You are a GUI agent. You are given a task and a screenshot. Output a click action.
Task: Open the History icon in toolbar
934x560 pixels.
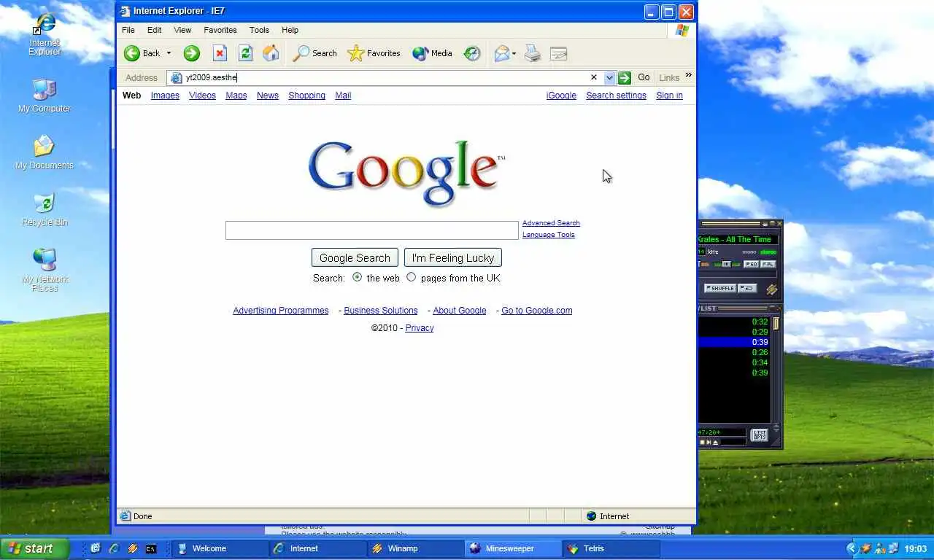click(x=472, y=53)
